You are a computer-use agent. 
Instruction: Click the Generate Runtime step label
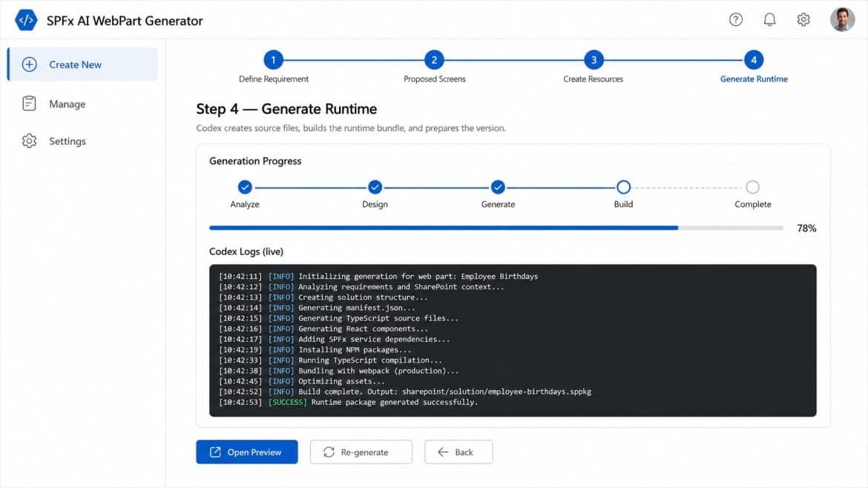[x=754, y=79]
